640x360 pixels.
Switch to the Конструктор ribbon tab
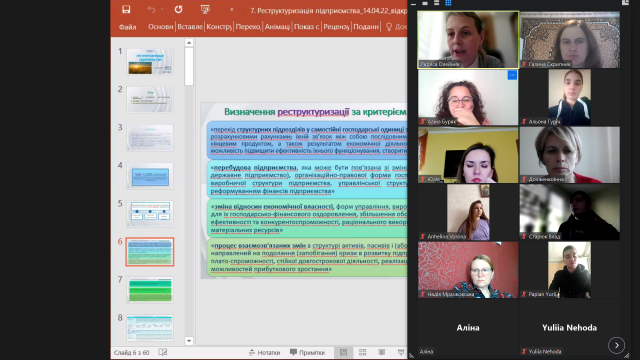pyautogui.click(x=219, y=27)
